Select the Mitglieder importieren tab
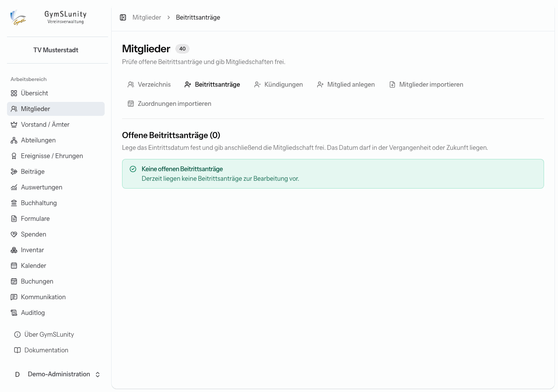558x392 pixels. pyautogui.click(x=426, y=84)
